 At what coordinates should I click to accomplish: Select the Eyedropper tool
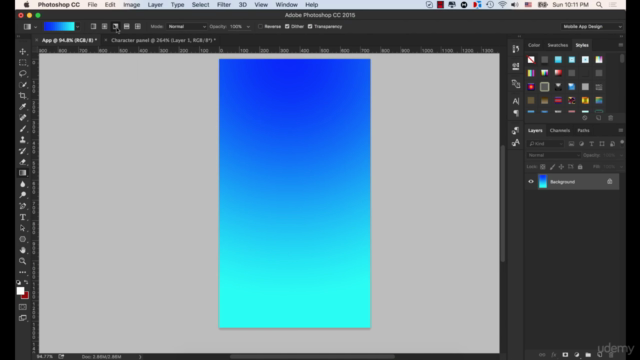[22, 107]
